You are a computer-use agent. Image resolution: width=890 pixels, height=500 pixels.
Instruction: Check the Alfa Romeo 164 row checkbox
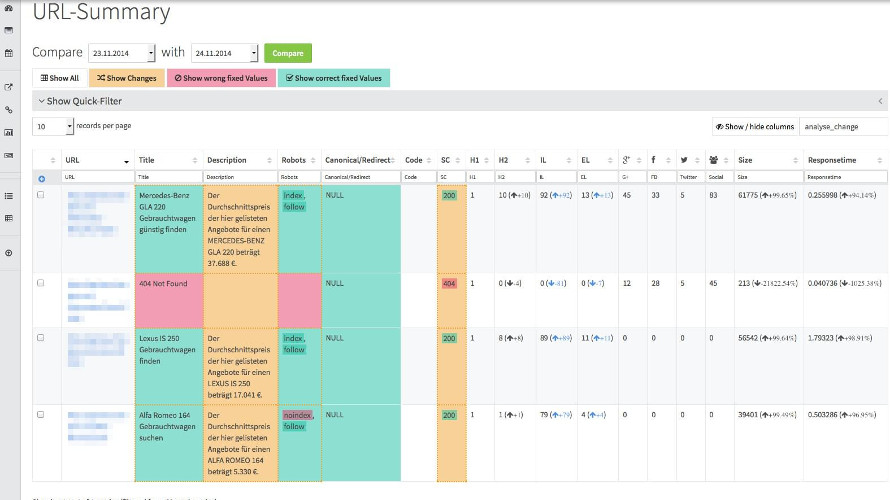pos(40,413)
